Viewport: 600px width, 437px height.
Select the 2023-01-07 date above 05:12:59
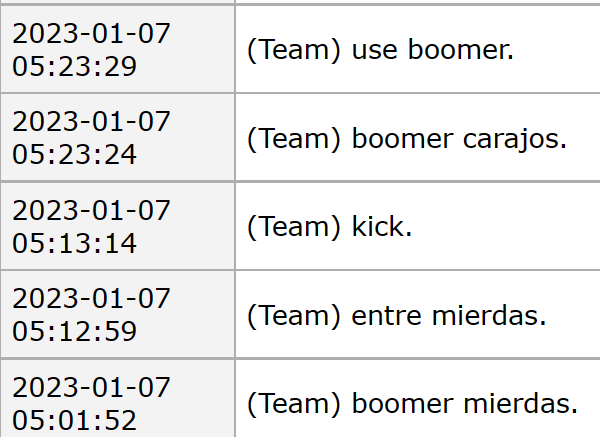tap(91, 299)
